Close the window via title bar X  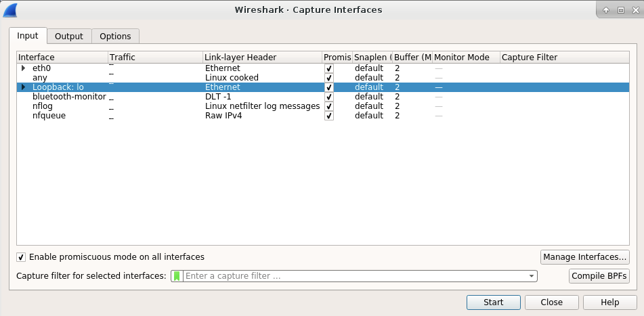(x=635, y=10)
